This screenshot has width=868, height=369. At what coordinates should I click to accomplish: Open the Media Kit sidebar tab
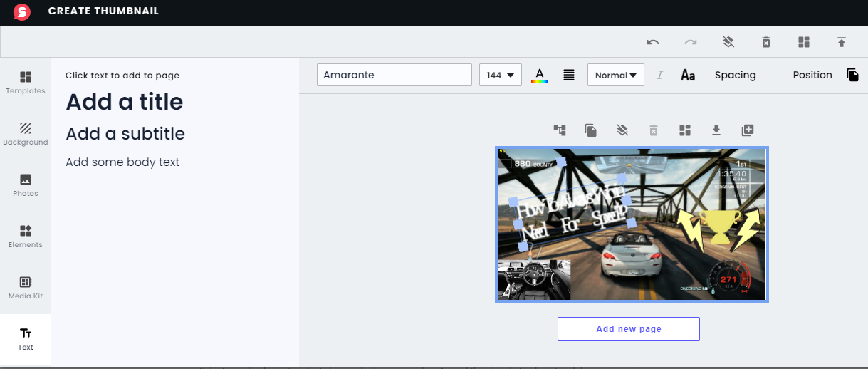(26, 288)
